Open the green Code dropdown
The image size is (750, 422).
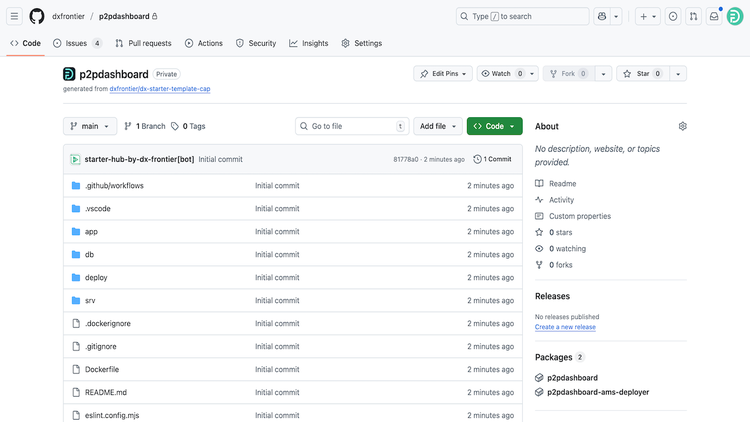495,126
